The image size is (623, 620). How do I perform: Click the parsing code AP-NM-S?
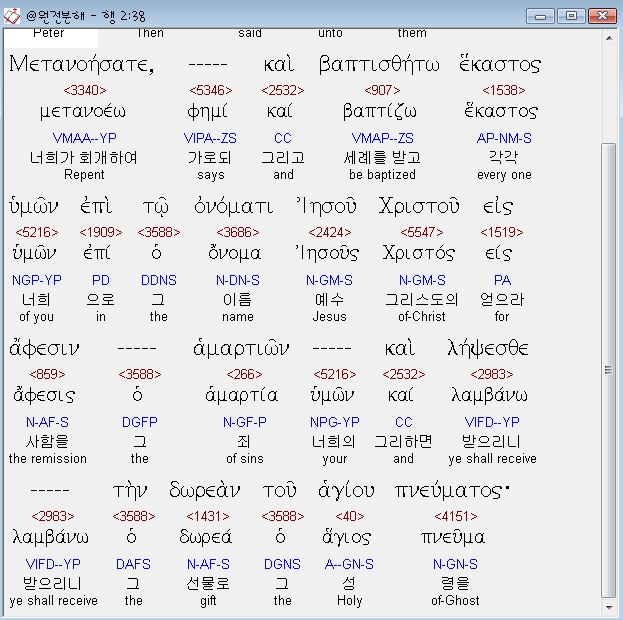[x=504, y=138]
